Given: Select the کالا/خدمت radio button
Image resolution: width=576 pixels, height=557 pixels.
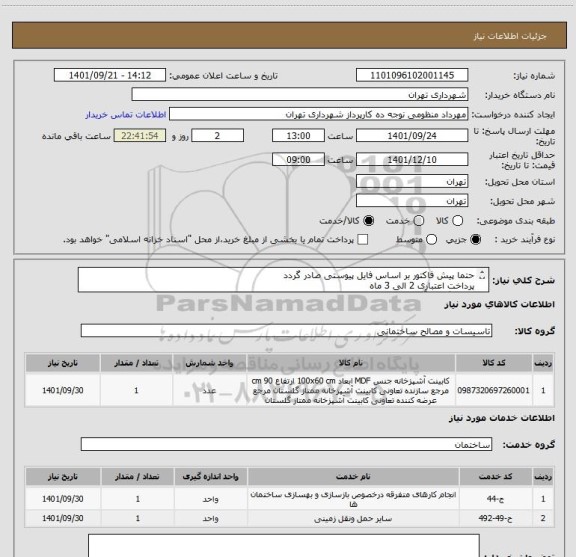Looking at the screenshot, I should coord(368,221).
